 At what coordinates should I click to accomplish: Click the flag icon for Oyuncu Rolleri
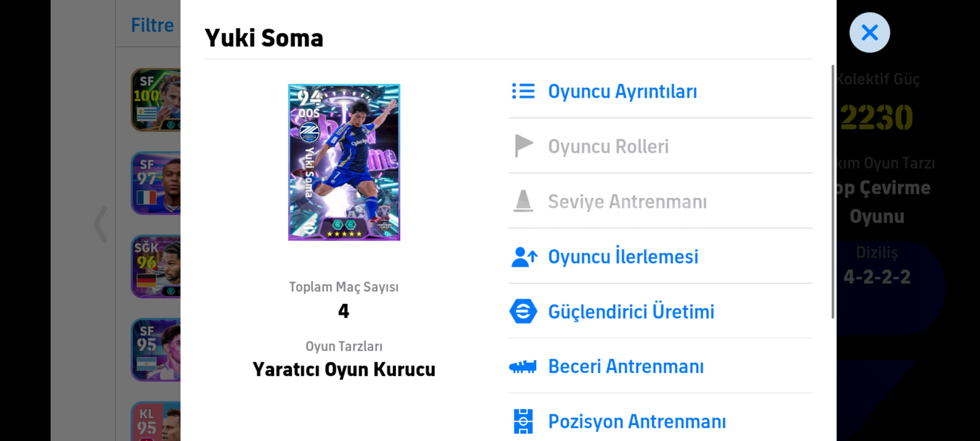[x=523, y=146]
